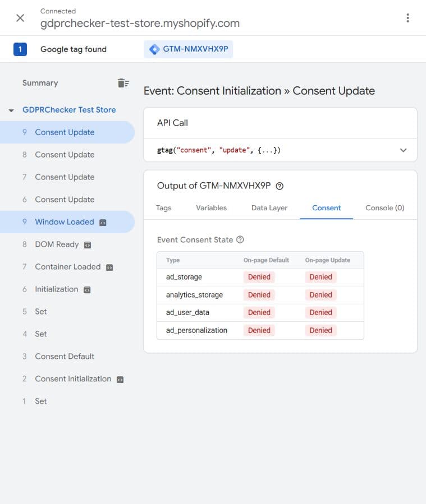Select the Window Loaded event
Viewport: 426px width, 504px height.
[67, 222]
